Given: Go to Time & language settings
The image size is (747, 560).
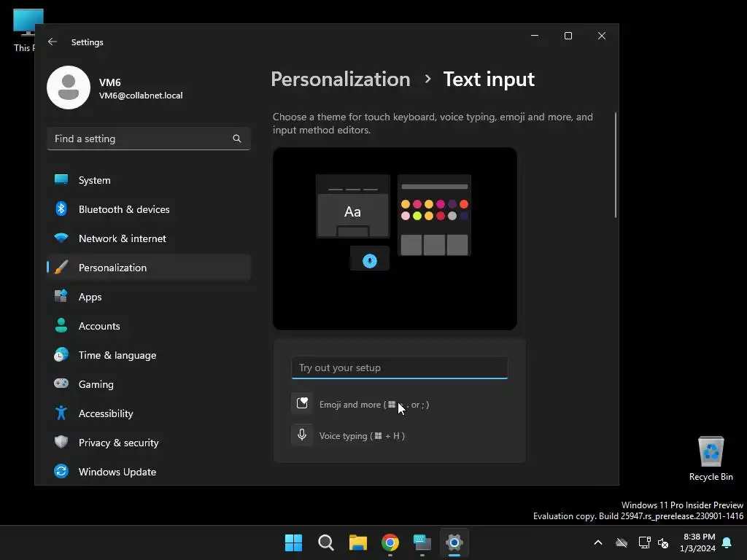Looking at the screenshot, I should (x=149, y=355).
